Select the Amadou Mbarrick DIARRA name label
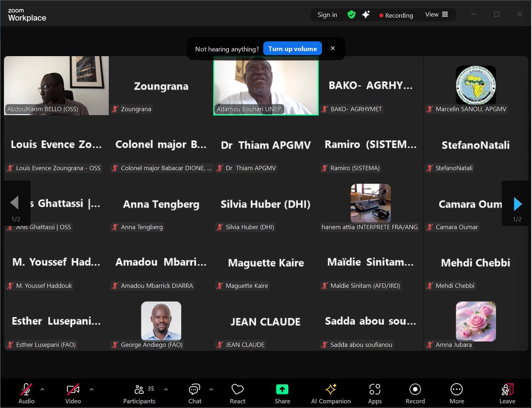The width and height of the screenshot is (532, 408). (157, 286)
